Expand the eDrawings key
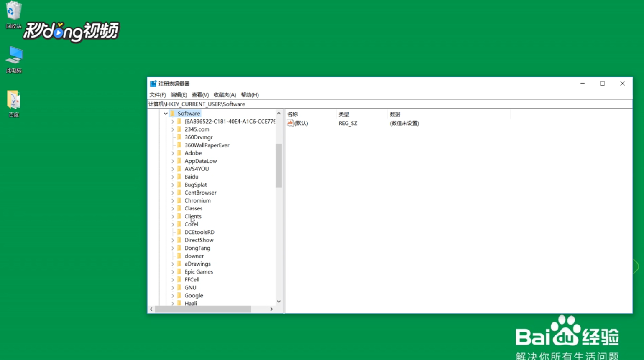This screenshot has height=360, width=644. click(173, 264)
